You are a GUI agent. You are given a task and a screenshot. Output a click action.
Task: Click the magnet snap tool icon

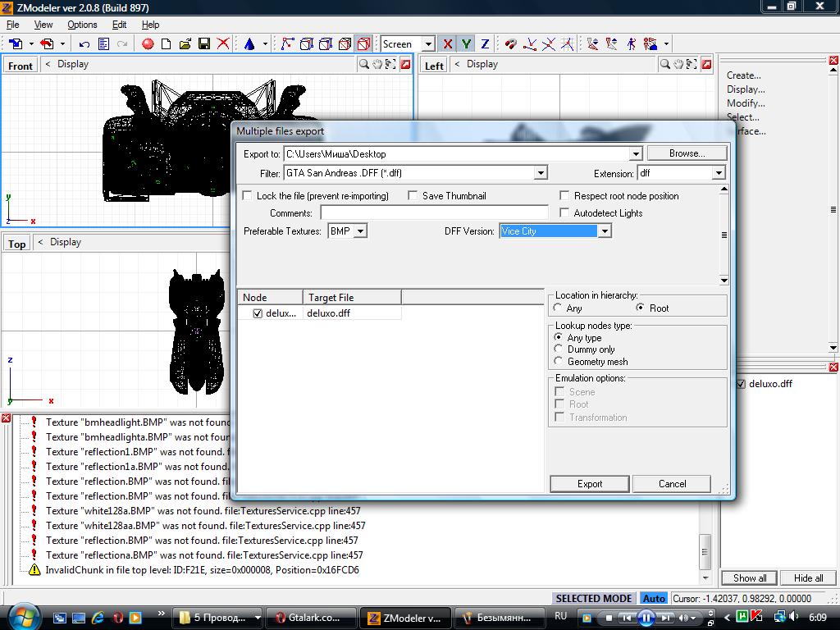click(x=510, y=43)
